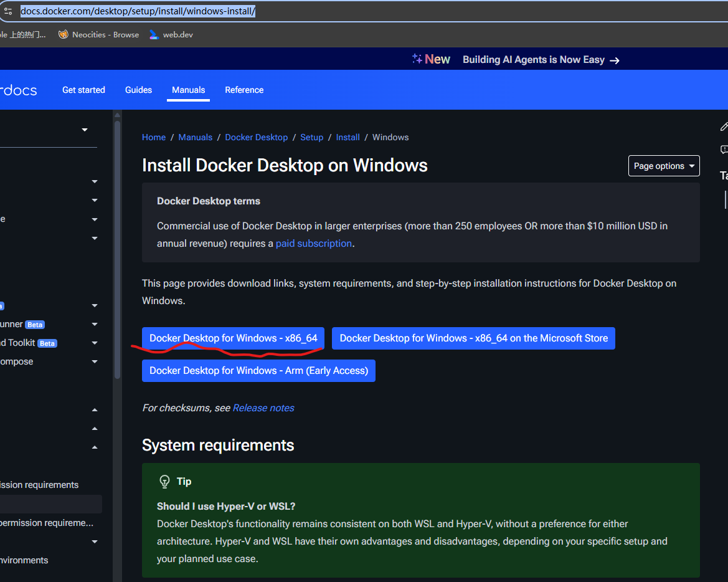Click Setup in the breadcrumb

coord(311,137)
